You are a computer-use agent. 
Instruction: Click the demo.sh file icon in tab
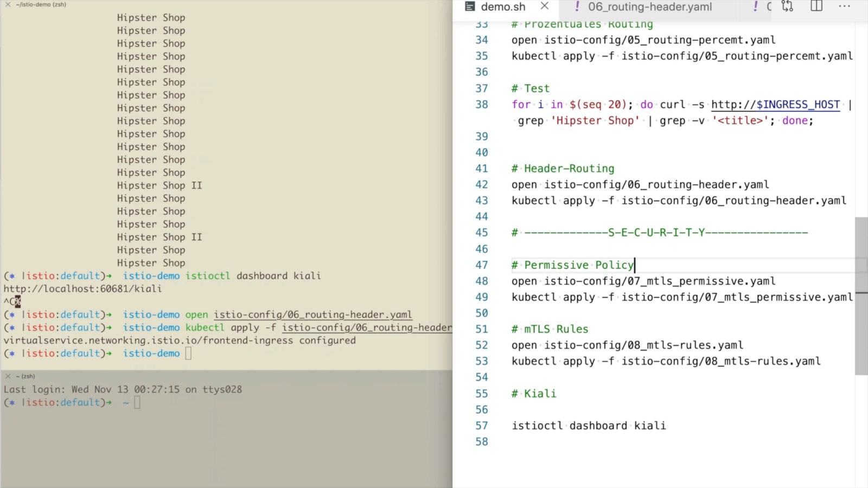click(470, 7)
